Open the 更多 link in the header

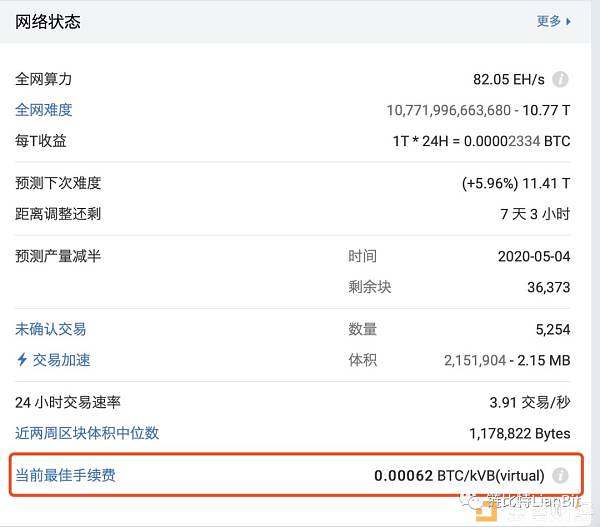coord(549,21)
